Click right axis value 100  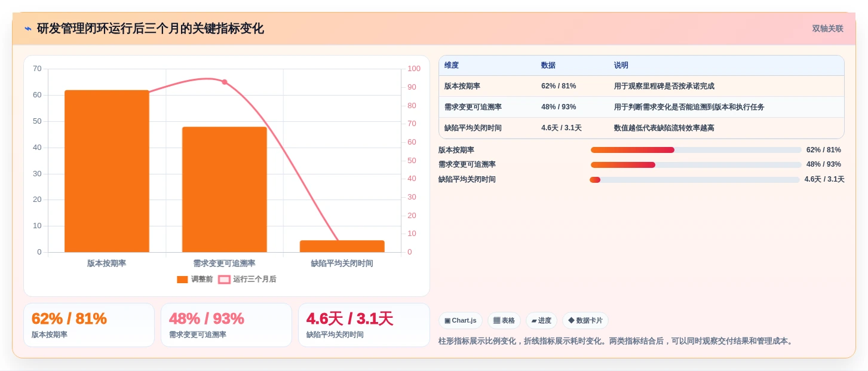(414, 69)
